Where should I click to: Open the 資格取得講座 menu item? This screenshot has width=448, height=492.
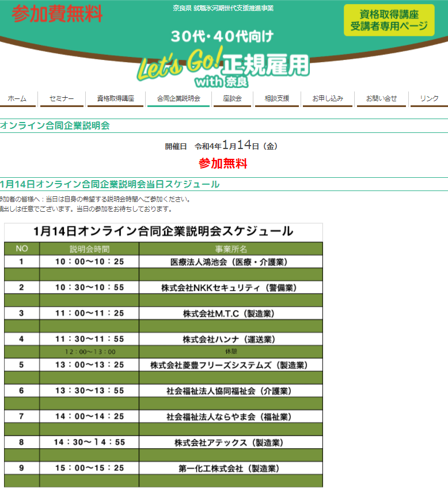click(115, 98)
